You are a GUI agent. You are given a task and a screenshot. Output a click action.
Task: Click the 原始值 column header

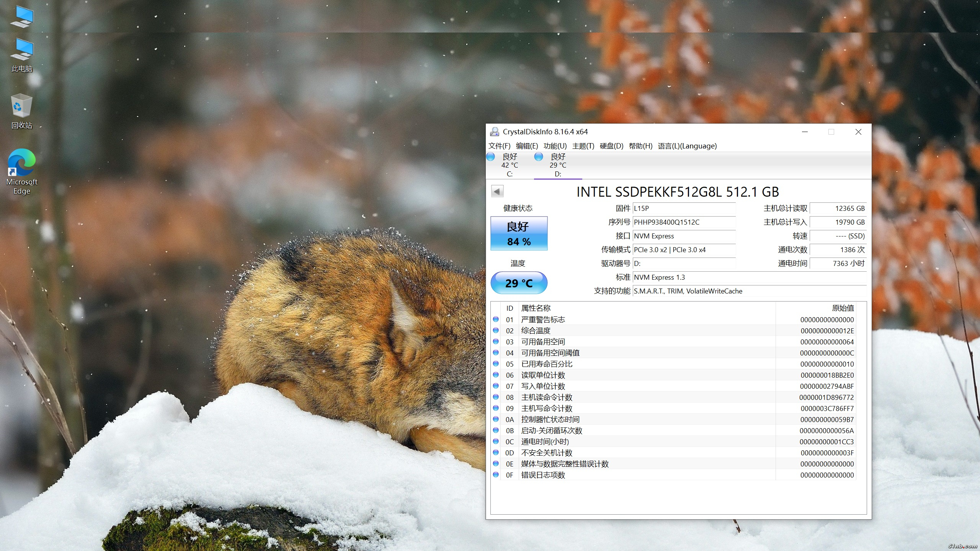pos(816,308)
